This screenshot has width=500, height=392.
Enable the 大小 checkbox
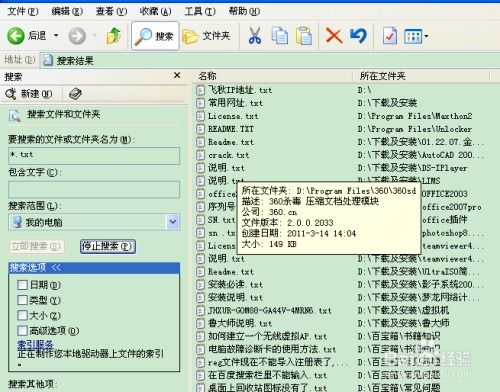pyautogui.click(x=23, y=315)
